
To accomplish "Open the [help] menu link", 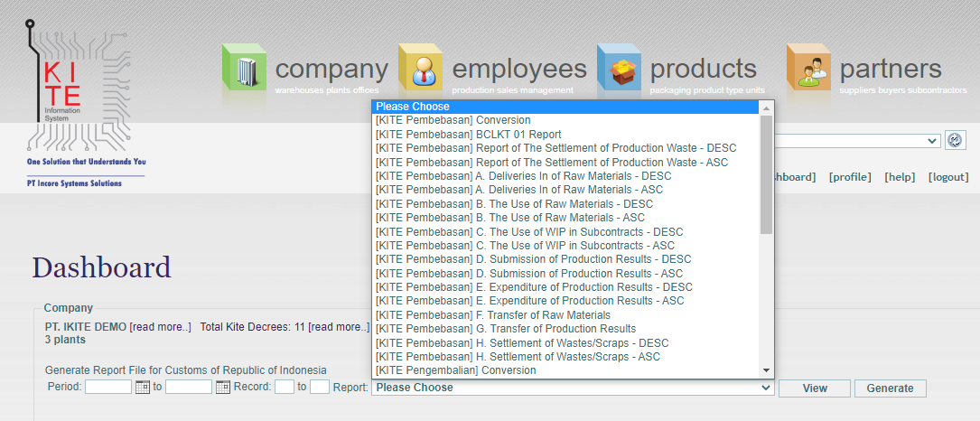I will (900, 177).
